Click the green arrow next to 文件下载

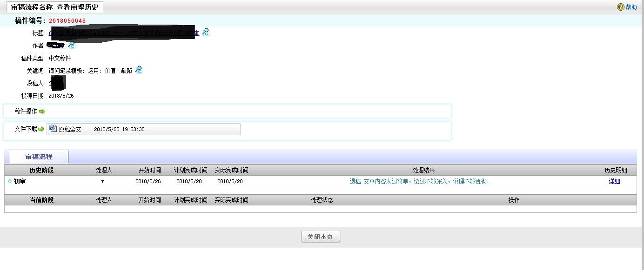pyautogui.click(x=41, y=129)
